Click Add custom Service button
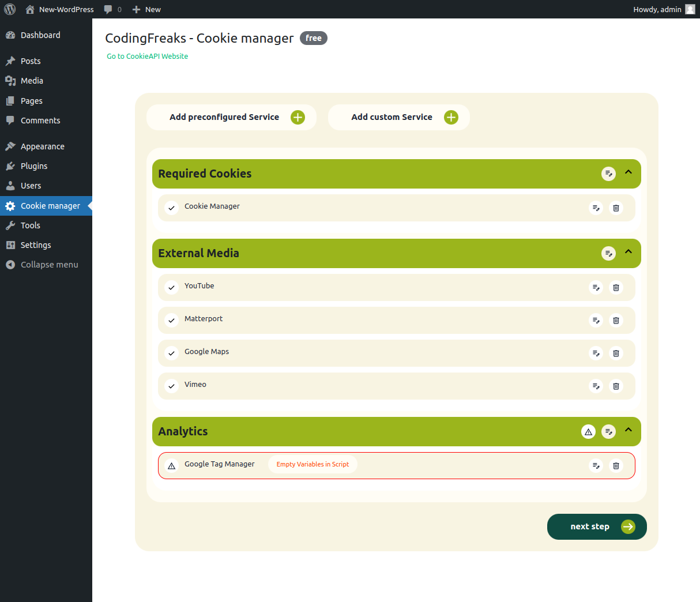700x602 pixels. coord(399,117)
